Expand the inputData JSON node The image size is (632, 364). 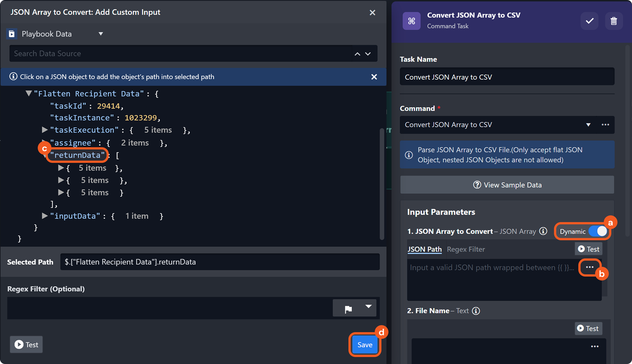coord(44,216)
